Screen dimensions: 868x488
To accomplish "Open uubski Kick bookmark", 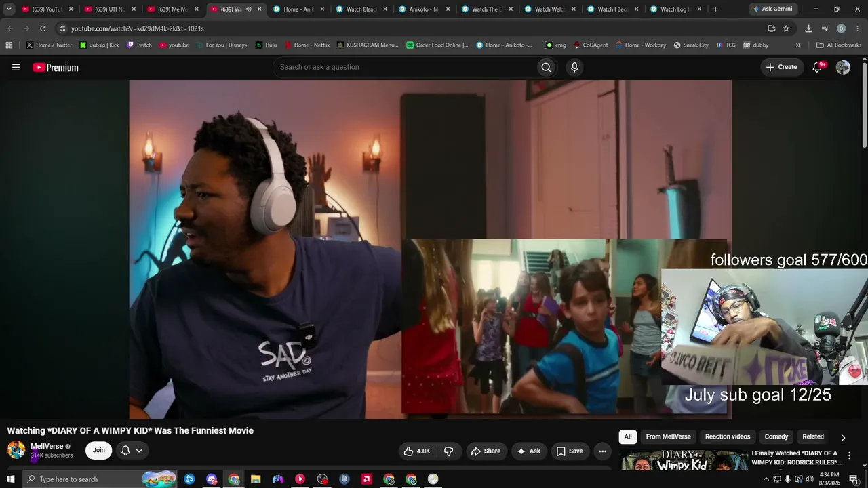I will pyautogui.click(x=99, y=45).
